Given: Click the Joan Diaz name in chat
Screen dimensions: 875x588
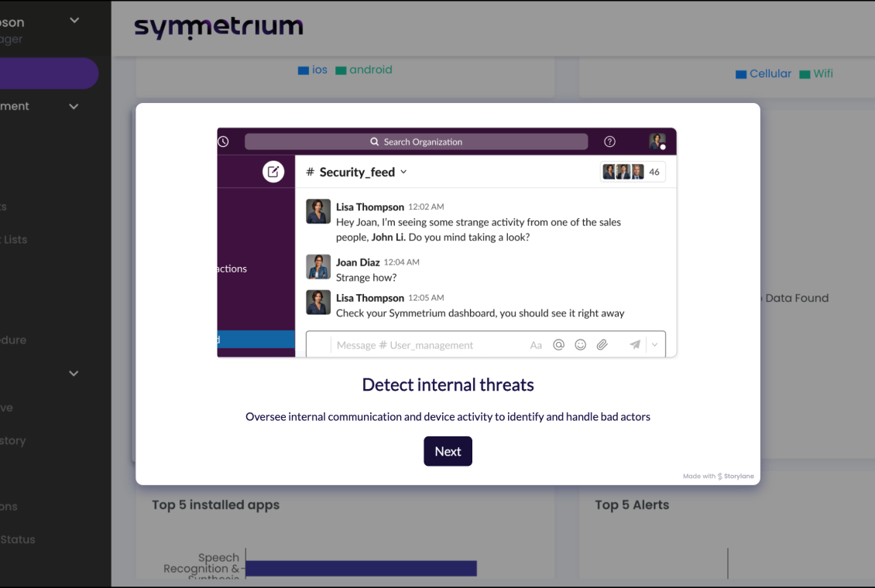Looking at the screenshot, I should pyautogui.click(x=358, y=262).
